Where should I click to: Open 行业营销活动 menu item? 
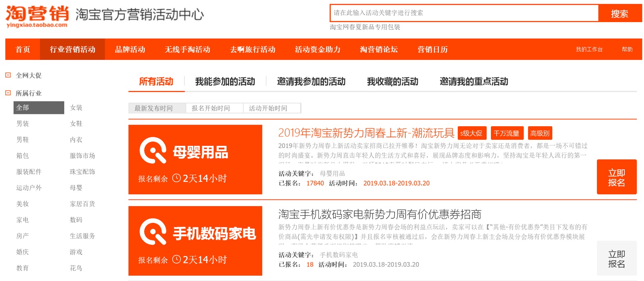72,49
